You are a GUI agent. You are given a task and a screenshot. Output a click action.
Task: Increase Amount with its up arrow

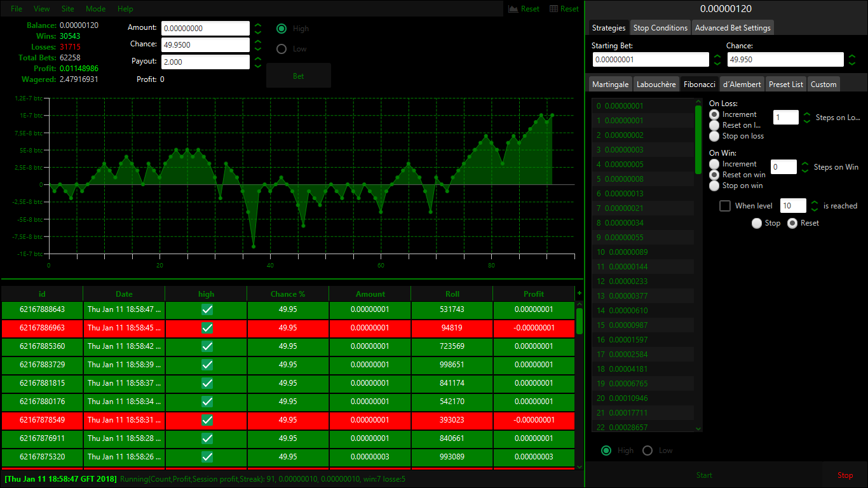258,25
